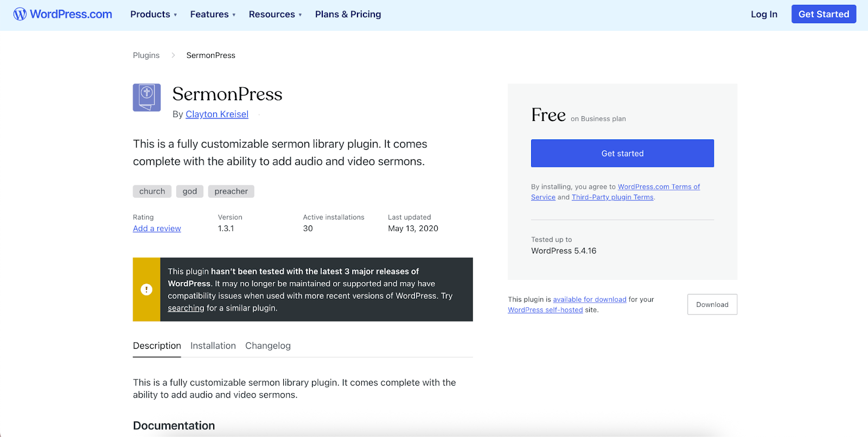Click Get Started in the header

[x=823, y=15]
